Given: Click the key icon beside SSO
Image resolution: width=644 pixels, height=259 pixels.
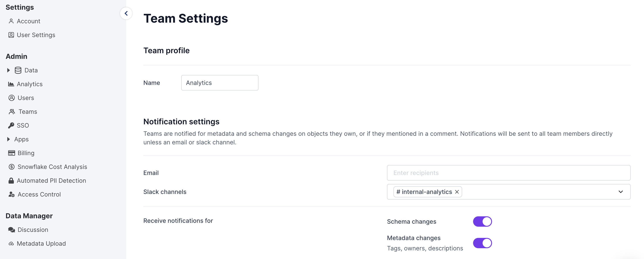Looking at the screenshot, I should [x=11, y=125].
